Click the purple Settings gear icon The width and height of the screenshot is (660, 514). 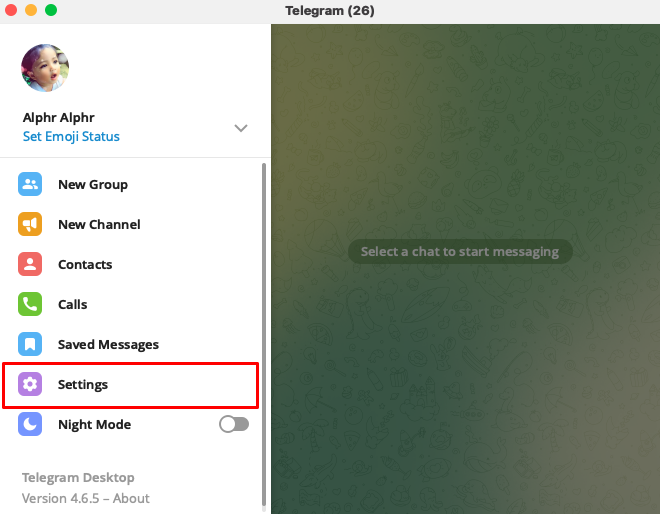click(30, 384)
